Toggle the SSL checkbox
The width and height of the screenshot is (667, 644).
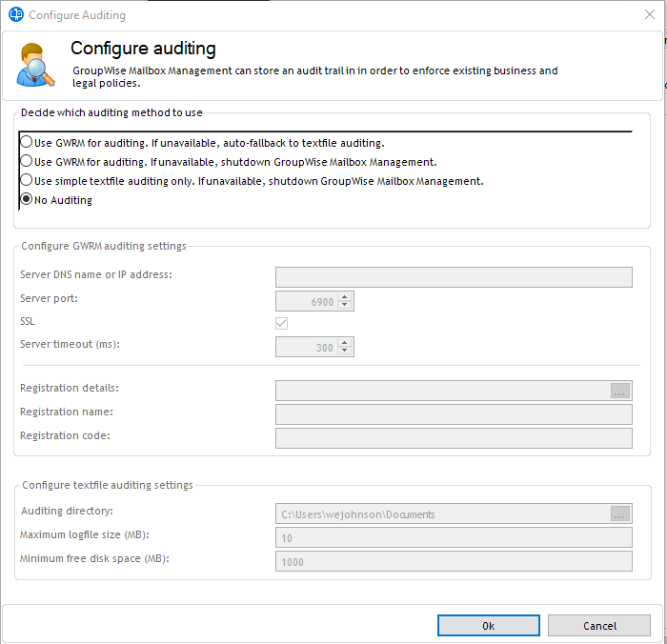click(282, 324)
